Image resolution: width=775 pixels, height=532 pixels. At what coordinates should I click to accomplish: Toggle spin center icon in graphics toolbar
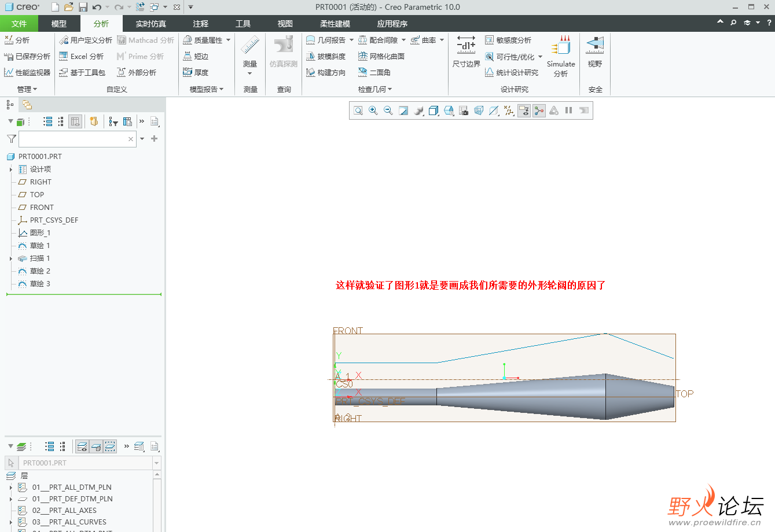point(539,110)
